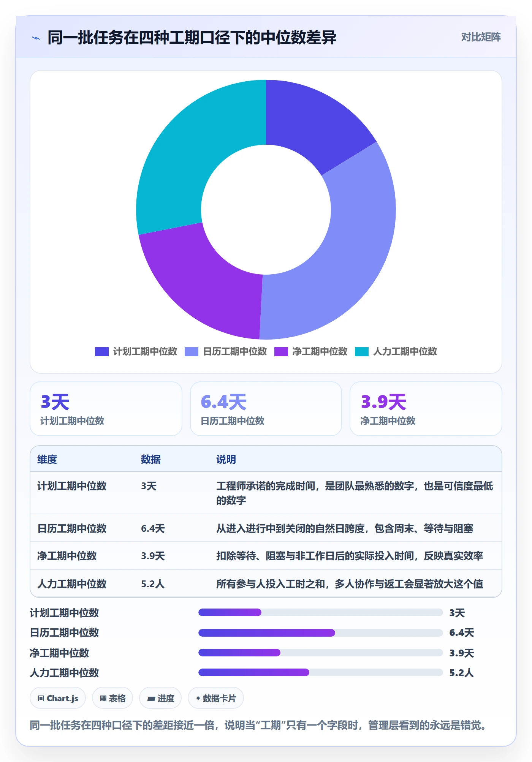Screen dimensions: 532x762
Task: Click the 6.4天 progress value label
Action: [462, 633]
